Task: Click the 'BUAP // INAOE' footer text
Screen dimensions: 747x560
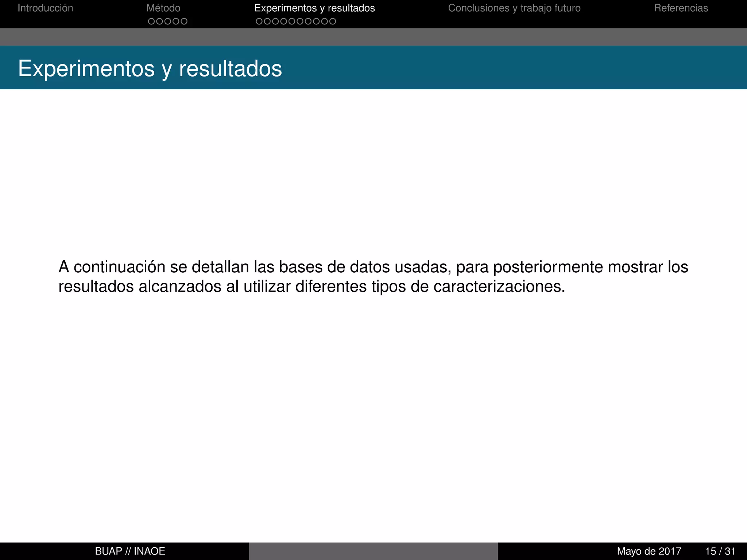Action: click(x=130, y=551)
